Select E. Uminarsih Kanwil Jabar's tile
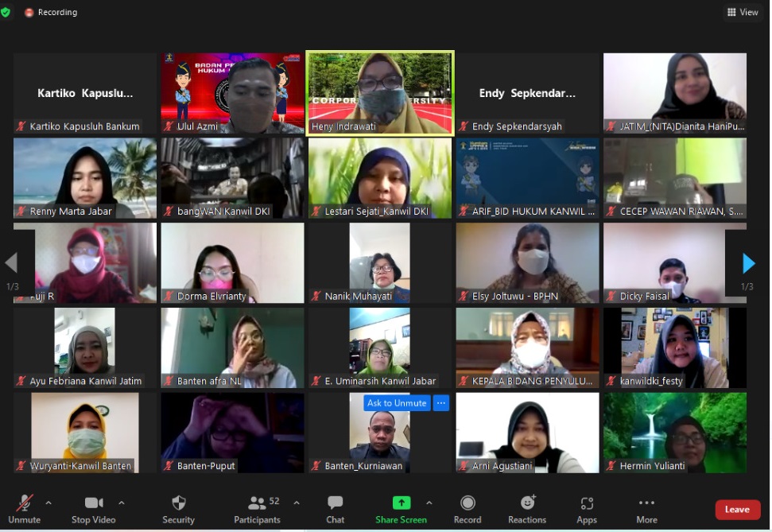Image resolution: width=772 pixels, height=532 pixels. point(380,348)
